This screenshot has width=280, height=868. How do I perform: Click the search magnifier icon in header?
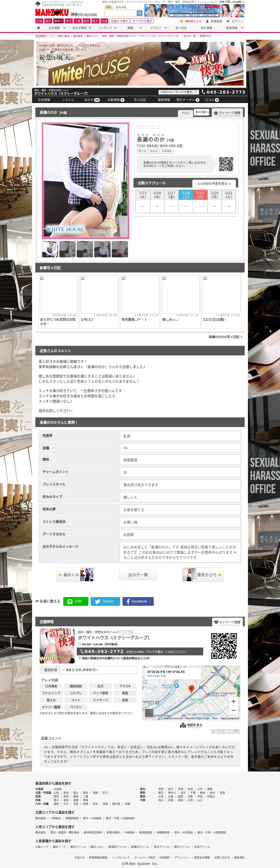click(x=139, y=13)
